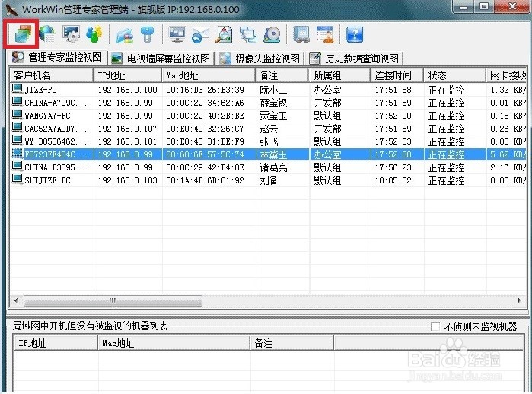Screen dimensions: 532x394
Task: Sort by 客户机名 column header
Action: tap(52, 75)
